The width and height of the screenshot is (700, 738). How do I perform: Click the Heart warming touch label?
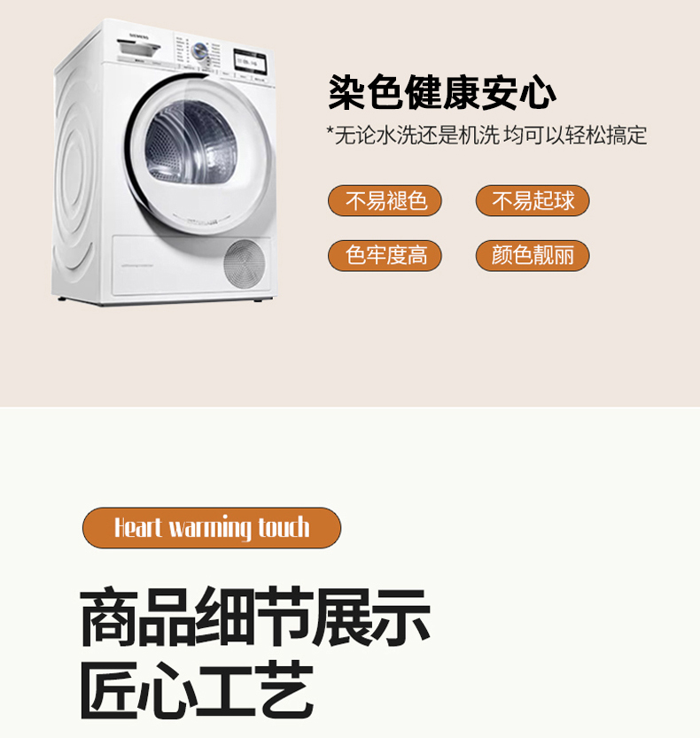click(x=212, y=528)
